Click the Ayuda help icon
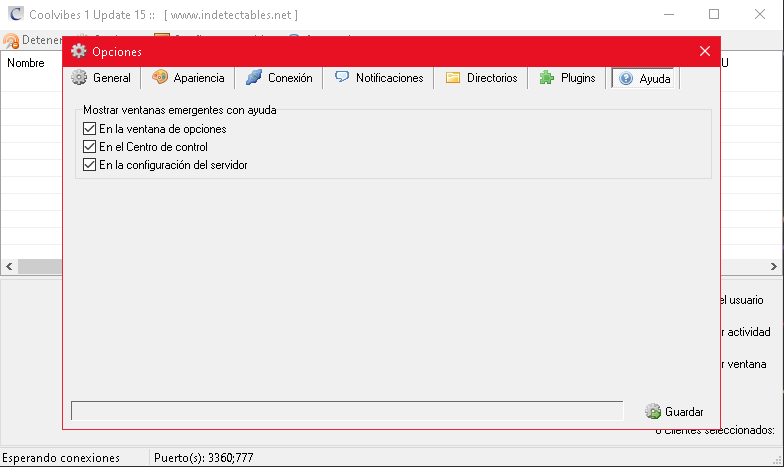This screenshot has height=467, width=784. point(627,78)
